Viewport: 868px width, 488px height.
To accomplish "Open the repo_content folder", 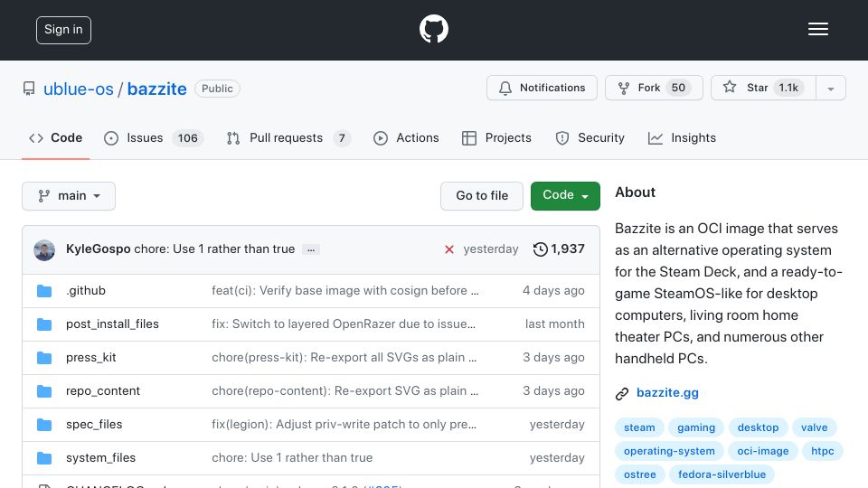I will [x=103, y=390].
